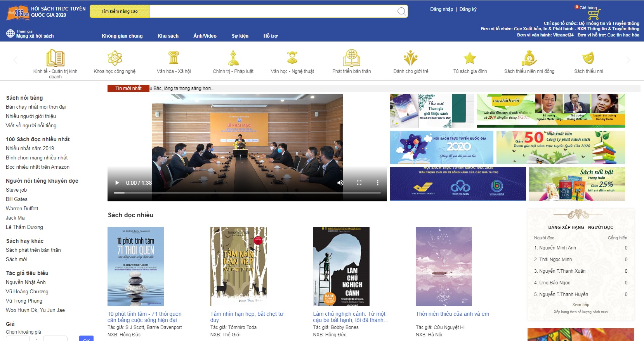
Task: Select the Văn hóa - Xã hội pillar icon
Action: [x=174, y=58]
